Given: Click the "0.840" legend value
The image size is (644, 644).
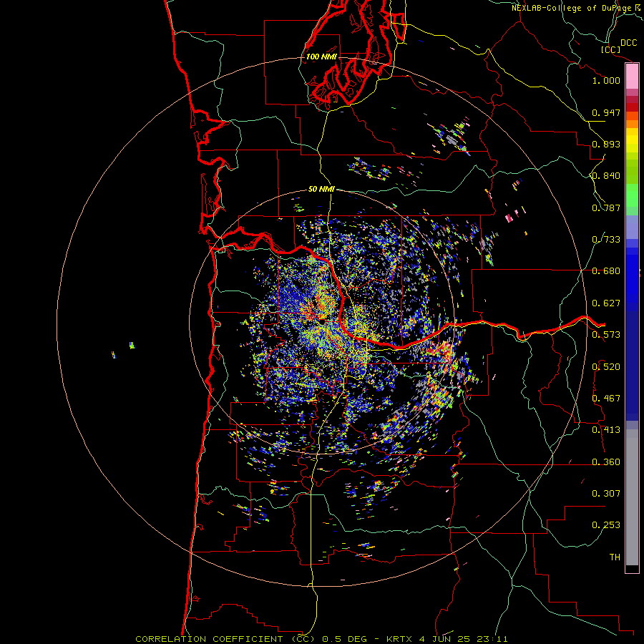Looking at the screenshot, I should (x=606, y=176).
